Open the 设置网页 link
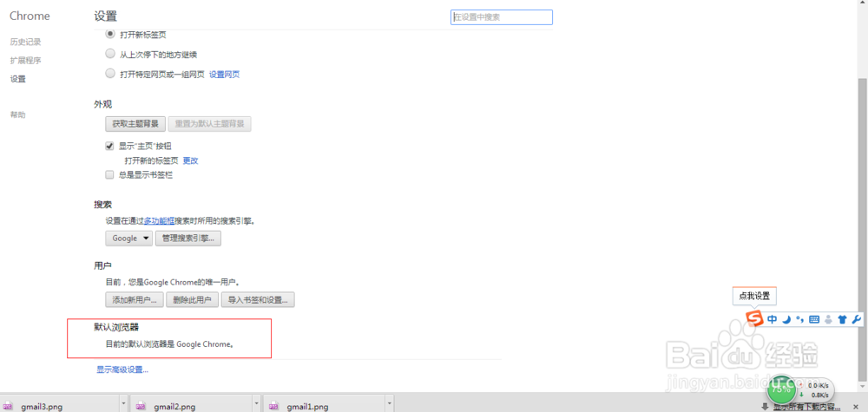Image resolution: width=868 pixels, height=412 pixels. click(x=224, y=75)
